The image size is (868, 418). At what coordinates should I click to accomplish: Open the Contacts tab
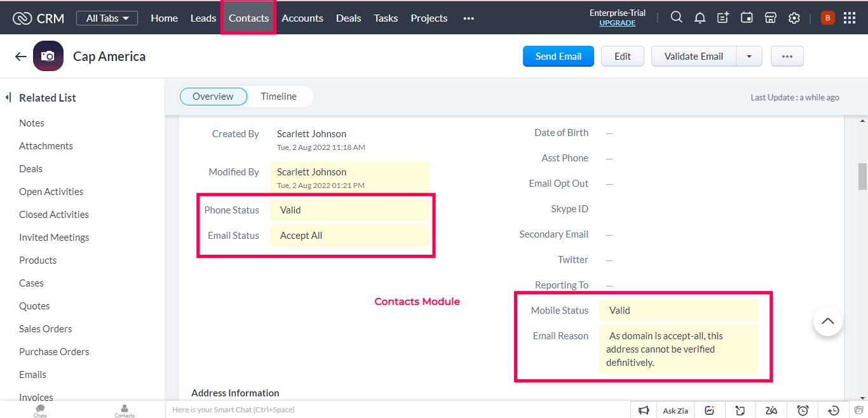tap(248, 18)
